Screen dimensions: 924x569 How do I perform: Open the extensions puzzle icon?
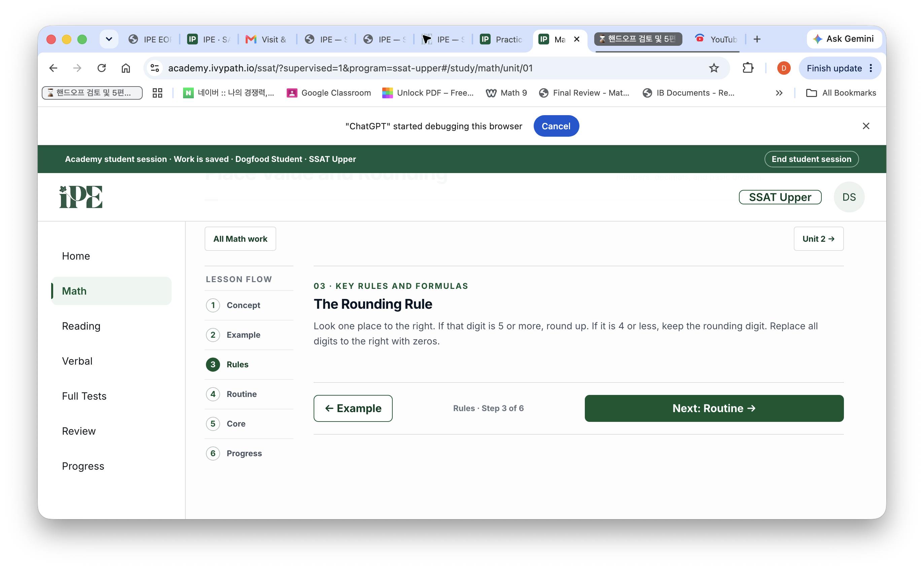point(748,68)
